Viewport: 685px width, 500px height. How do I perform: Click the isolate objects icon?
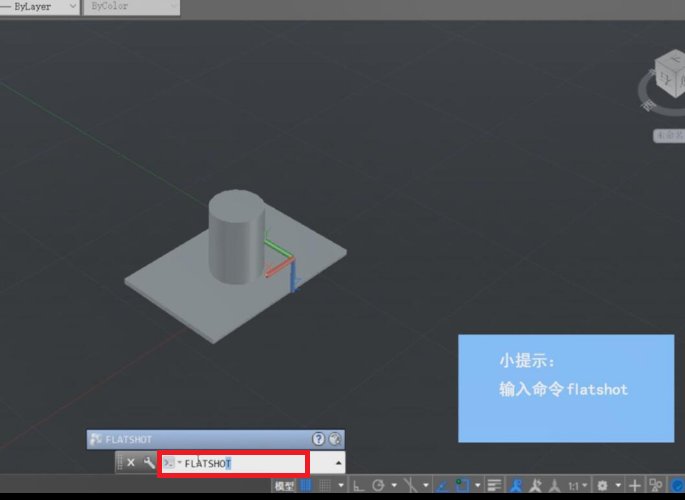pos(655,486)
